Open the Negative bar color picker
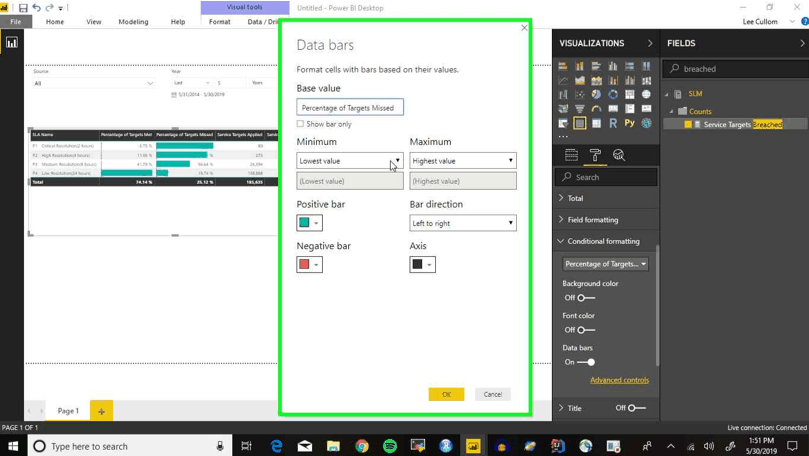The height and width of the screenshot is (456, 809). pyautogui.click(x=310, y=265)
